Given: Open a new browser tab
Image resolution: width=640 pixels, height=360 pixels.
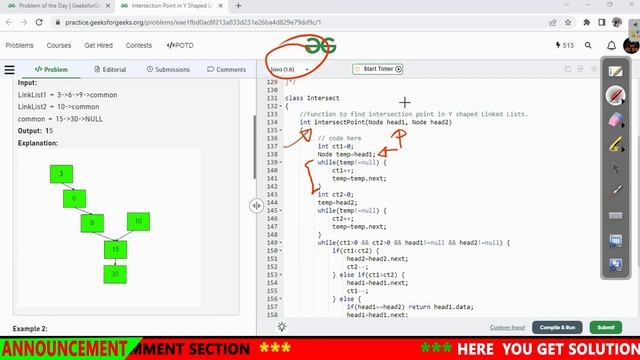Looking at the screenshot, I should click(x=238, y=6).
